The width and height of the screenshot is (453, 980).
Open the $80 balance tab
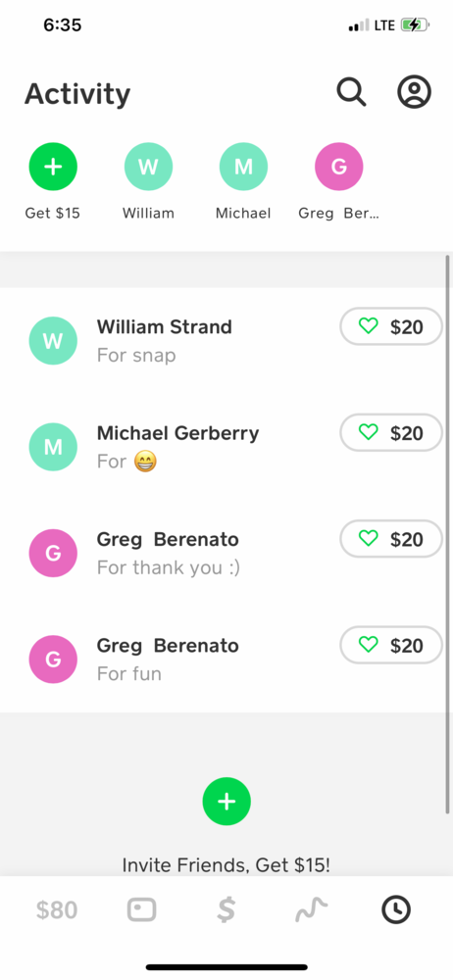57,910
